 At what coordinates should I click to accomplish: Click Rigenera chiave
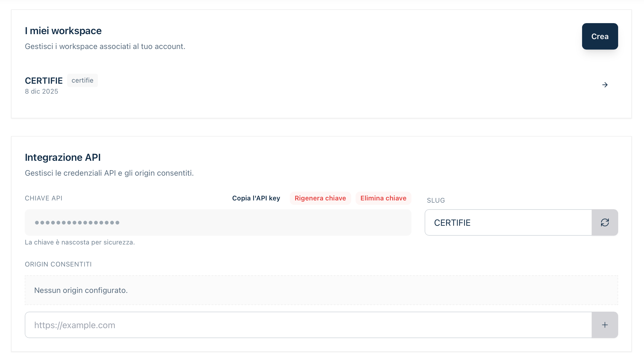click(x=320, y=198)
